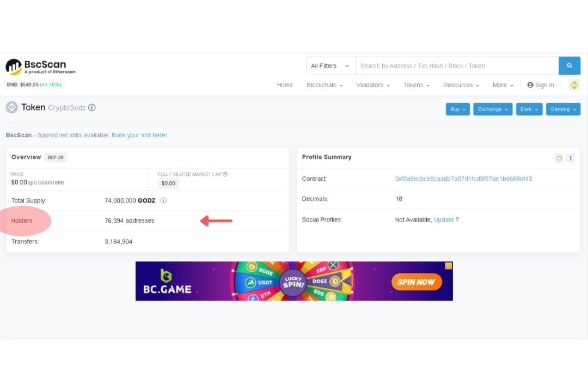
Task: Click the BNB price ticker badge
Action: [34, 85]
